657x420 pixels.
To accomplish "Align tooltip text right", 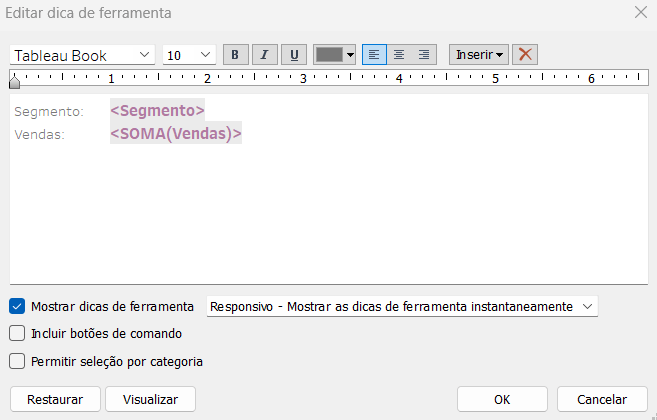I will (x=424, y=55).
